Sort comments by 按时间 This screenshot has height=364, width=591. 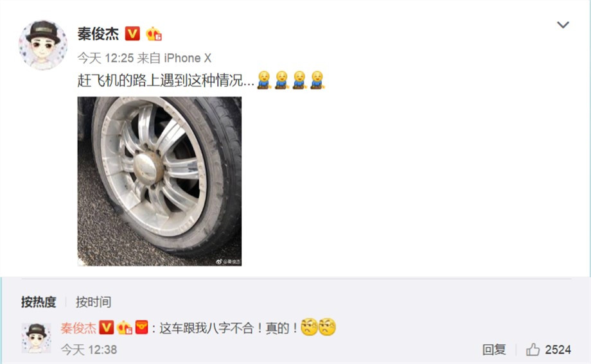(x=93, y=302)
